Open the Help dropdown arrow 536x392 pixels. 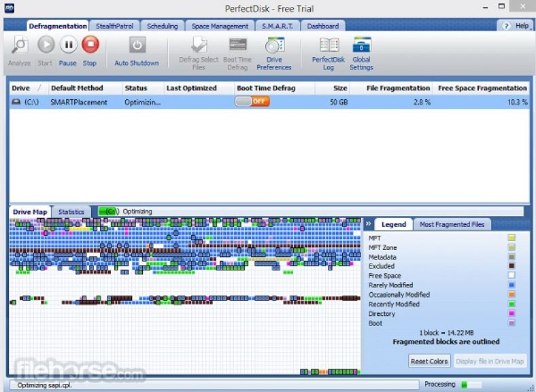pos(530,26)
